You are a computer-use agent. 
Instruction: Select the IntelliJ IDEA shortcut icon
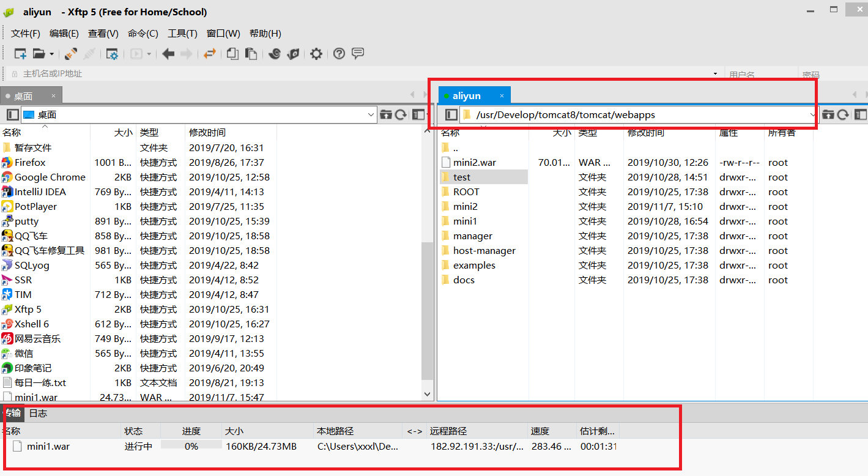tap(7, 192)
